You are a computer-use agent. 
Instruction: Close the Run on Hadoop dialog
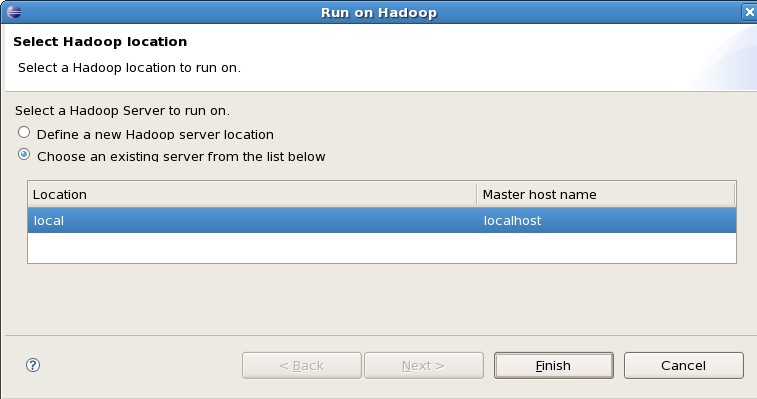[749, 12]
